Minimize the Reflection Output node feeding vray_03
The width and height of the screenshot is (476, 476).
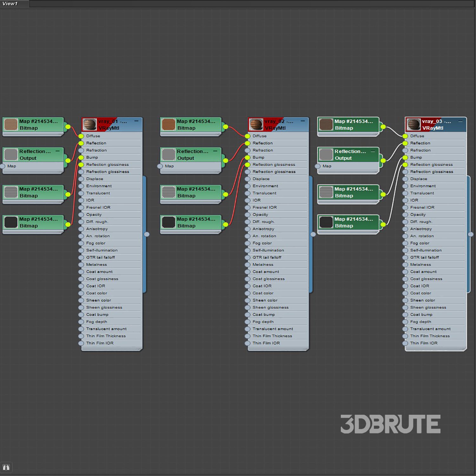coord(373,151)
